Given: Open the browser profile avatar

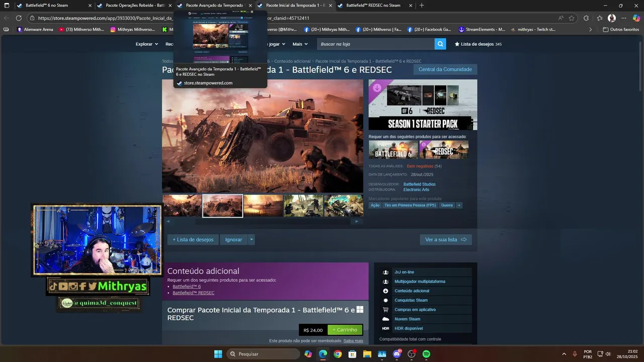Looking at the screenshot, I should click(x=612, y=18).
